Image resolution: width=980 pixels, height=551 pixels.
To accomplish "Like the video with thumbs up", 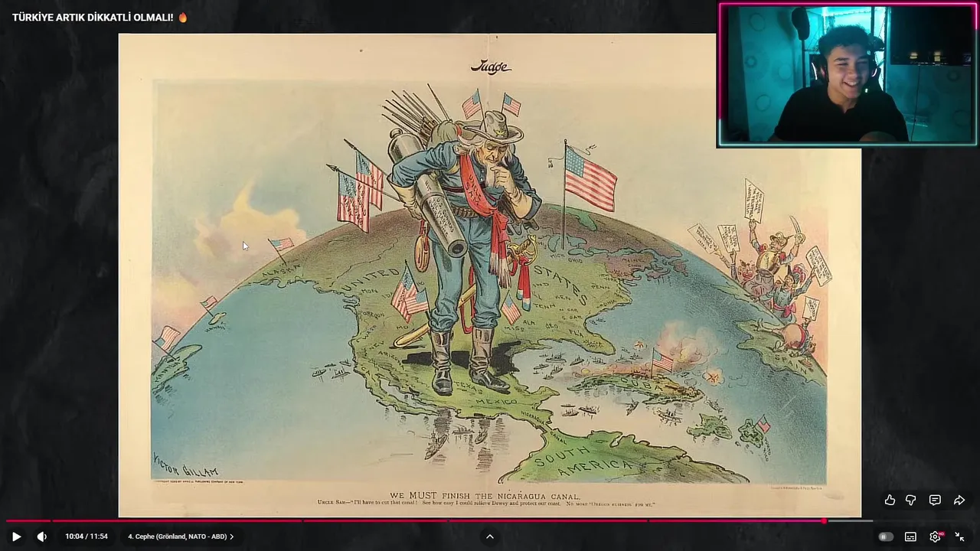I will 890,500.
